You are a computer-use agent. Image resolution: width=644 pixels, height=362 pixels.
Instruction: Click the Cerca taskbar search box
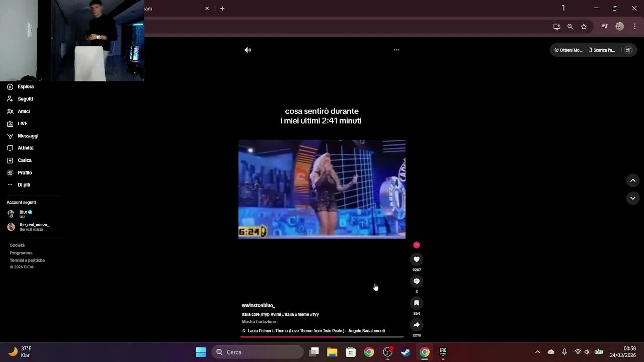point(258,352)
